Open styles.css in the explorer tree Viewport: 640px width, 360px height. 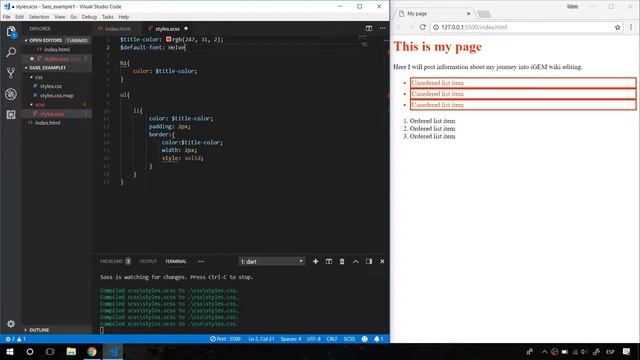[x=51, y=86]
